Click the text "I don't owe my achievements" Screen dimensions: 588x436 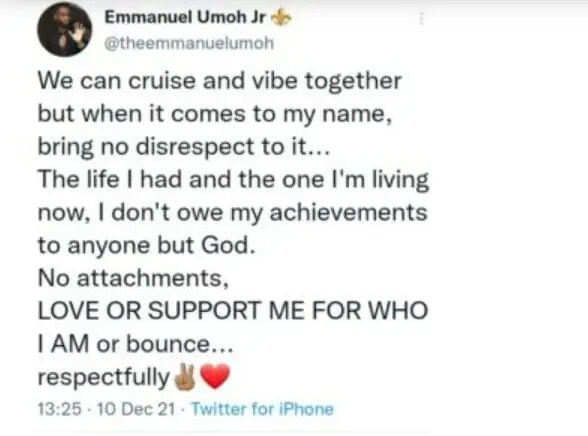click(262, 213)
